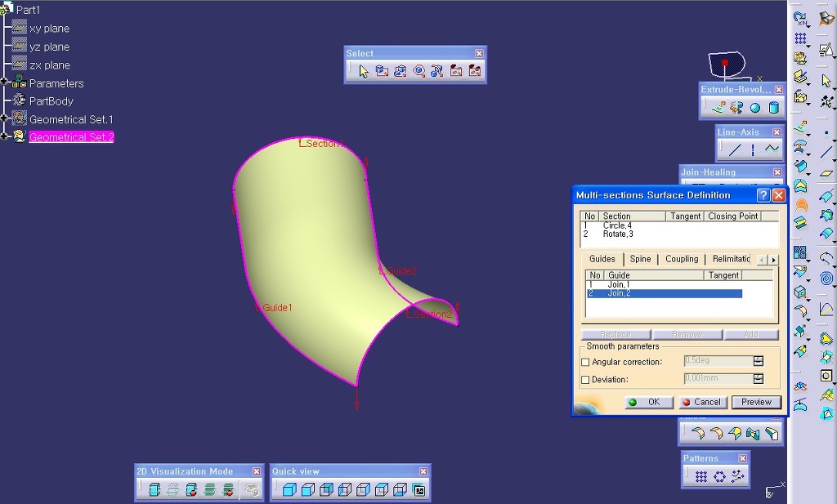Select the Cylinder icon in Extrude-Revolution toolbar

(x=773, y=107)
